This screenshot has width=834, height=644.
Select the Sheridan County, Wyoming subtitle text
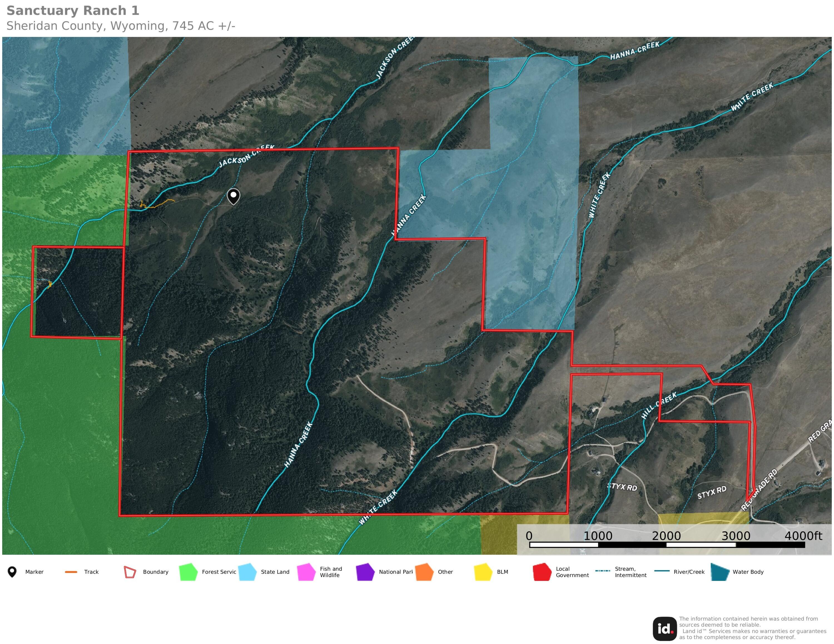tap(121, 26)
